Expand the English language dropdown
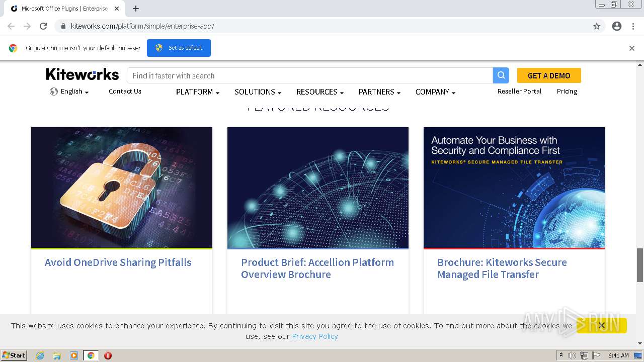644x362 pixels. (x=69, y=92)
